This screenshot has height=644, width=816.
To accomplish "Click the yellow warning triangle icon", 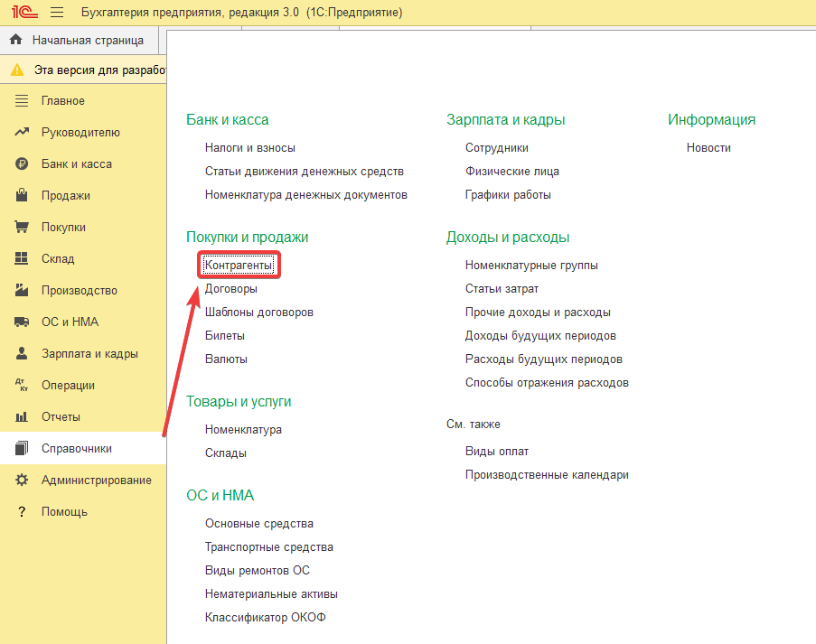I will tap(16, 70).
